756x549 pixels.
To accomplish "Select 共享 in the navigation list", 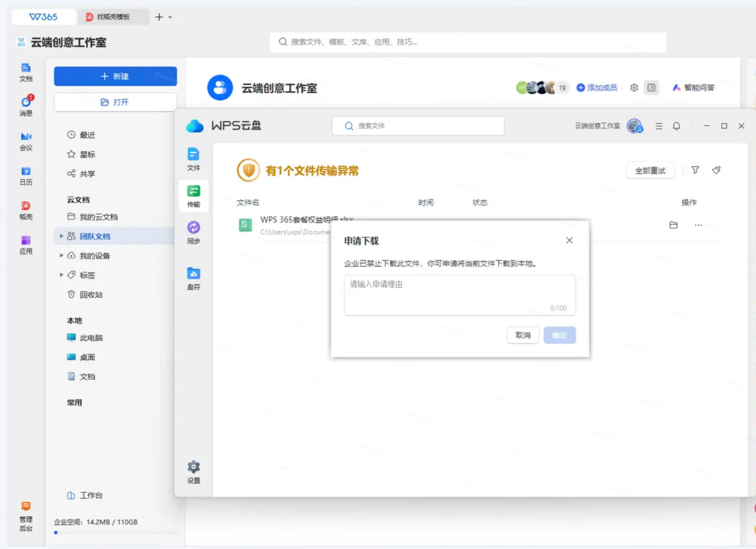I will tap(81, 174).
